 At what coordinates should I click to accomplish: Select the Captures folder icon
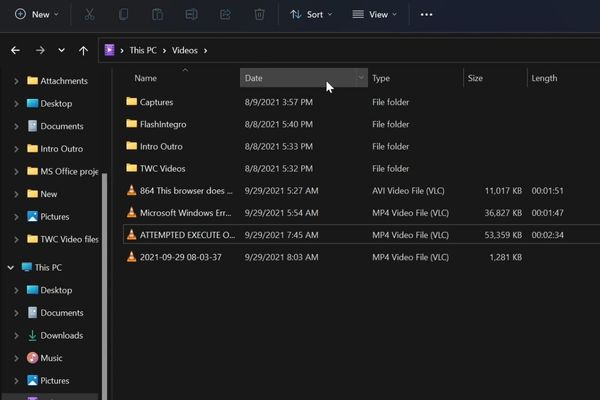[x=131, y=101]
